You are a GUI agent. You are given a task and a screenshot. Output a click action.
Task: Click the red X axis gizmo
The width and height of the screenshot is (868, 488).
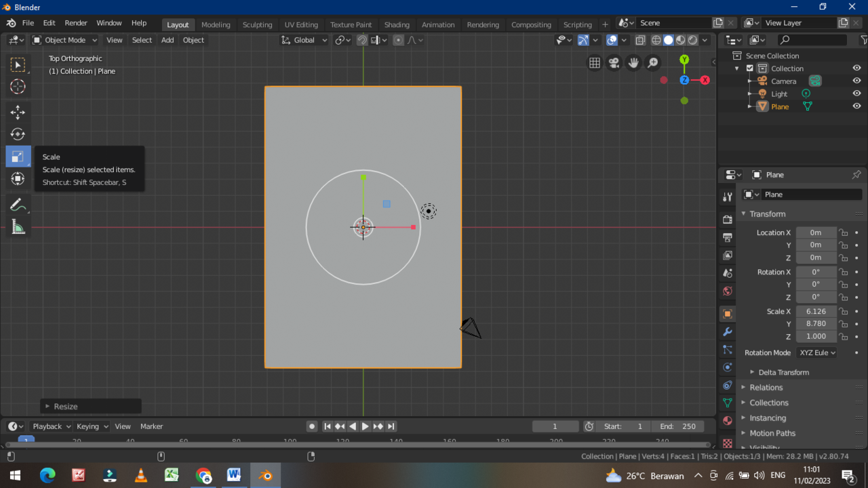click(705, 80)
